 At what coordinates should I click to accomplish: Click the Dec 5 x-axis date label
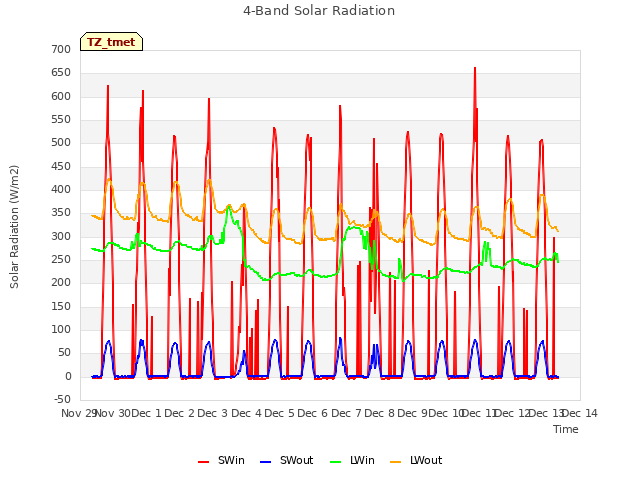[x=279, y=413]
